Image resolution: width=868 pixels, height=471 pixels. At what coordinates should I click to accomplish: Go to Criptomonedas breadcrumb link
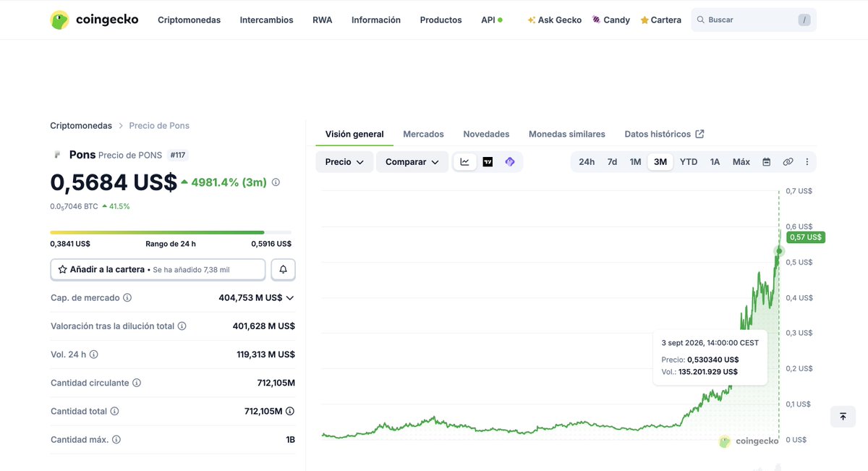coord(81,126)
